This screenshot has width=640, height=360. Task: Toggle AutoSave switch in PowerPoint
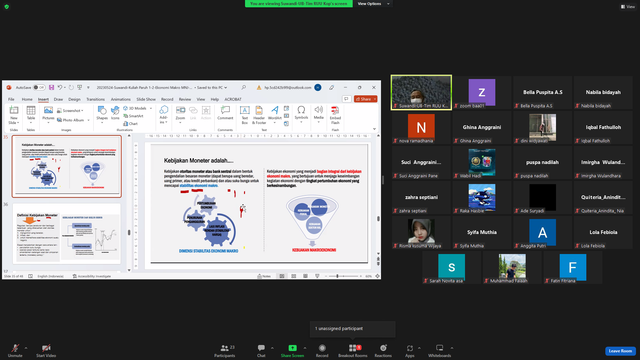(39, 87)
